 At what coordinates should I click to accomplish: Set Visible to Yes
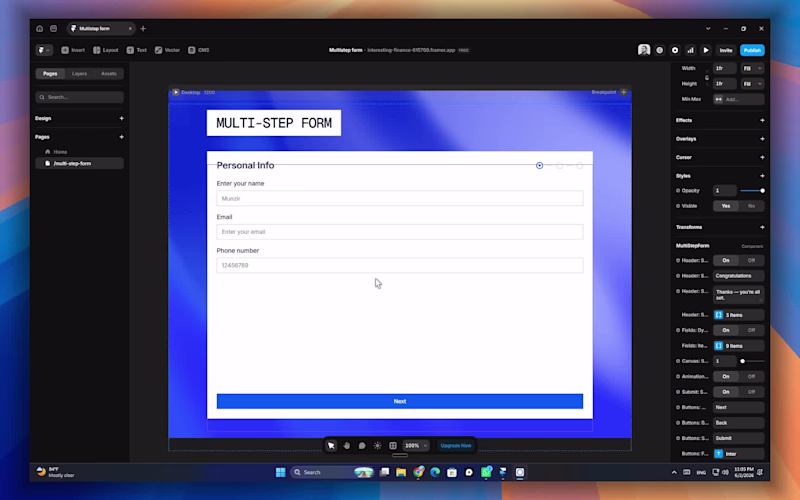(726, 206)
